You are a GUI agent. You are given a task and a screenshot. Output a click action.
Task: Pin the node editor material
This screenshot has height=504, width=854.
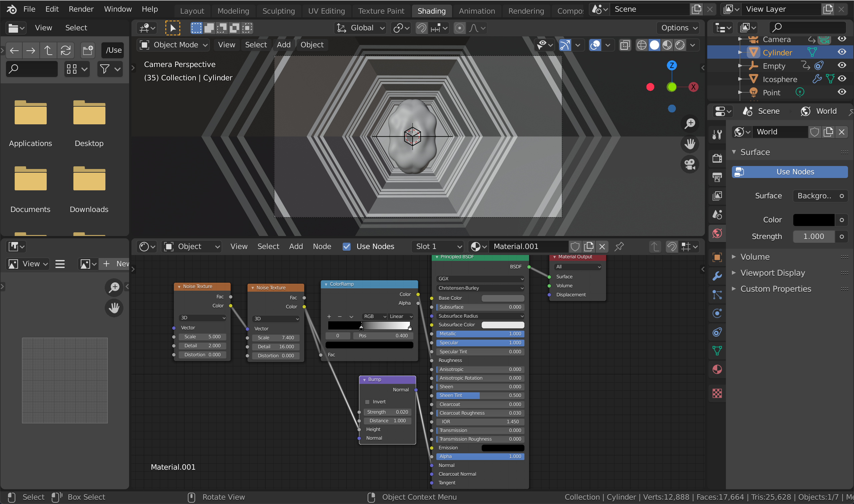pyautogui.click(x=619, y=247)
